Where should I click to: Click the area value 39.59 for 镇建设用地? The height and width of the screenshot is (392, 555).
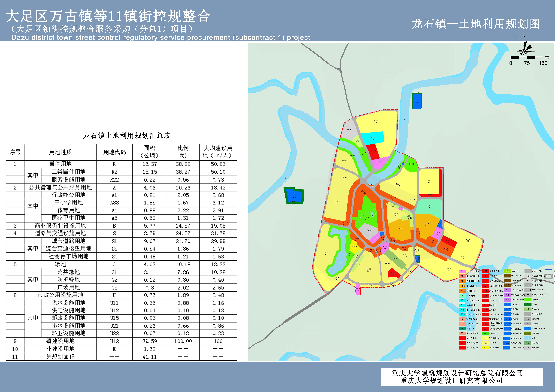point(150,341)
